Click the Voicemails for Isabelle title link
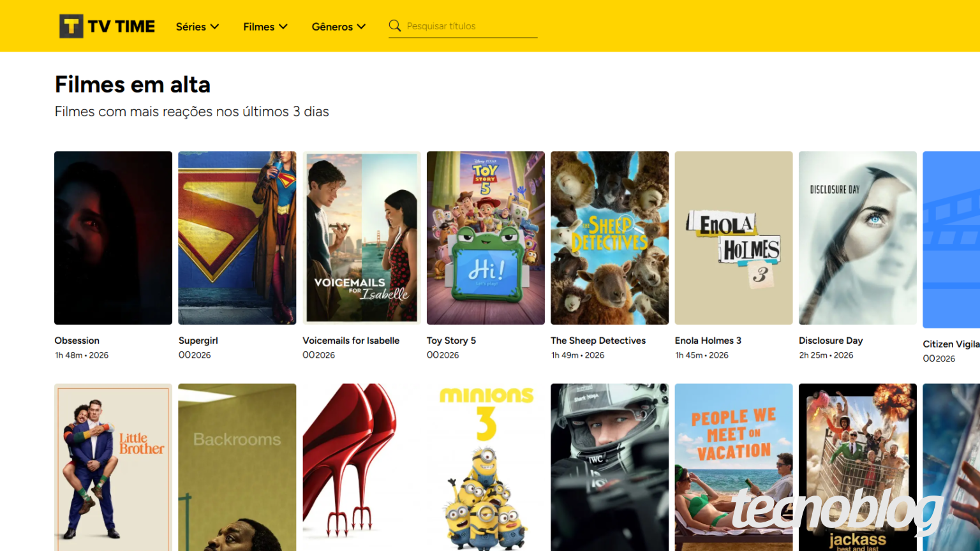This screenshot has width=980, height=551. point(351,341)
